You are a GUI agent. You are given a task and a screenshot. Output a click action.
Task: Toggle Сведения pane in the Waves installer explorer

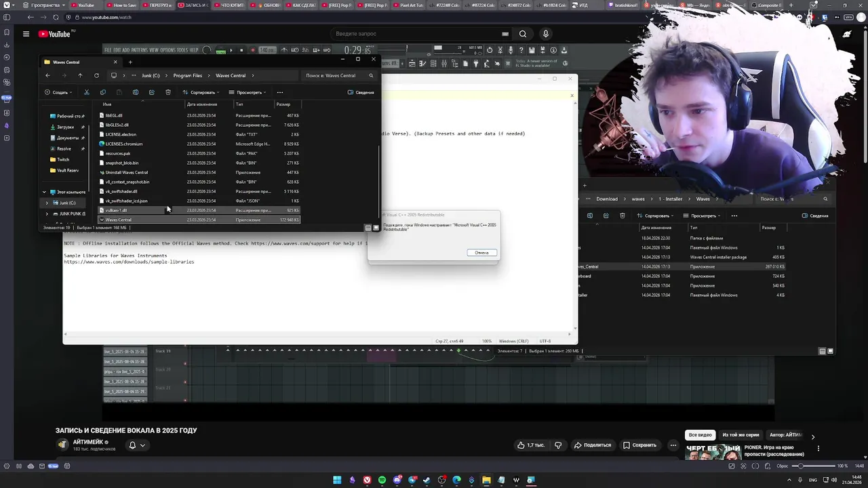[815, 216]
